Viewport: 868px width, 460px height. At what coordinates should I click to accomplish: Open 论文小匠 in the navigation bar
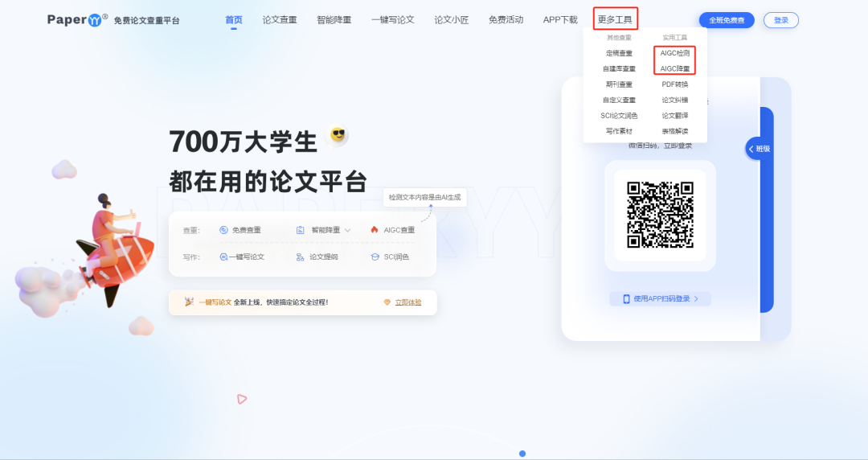point(451,20)
